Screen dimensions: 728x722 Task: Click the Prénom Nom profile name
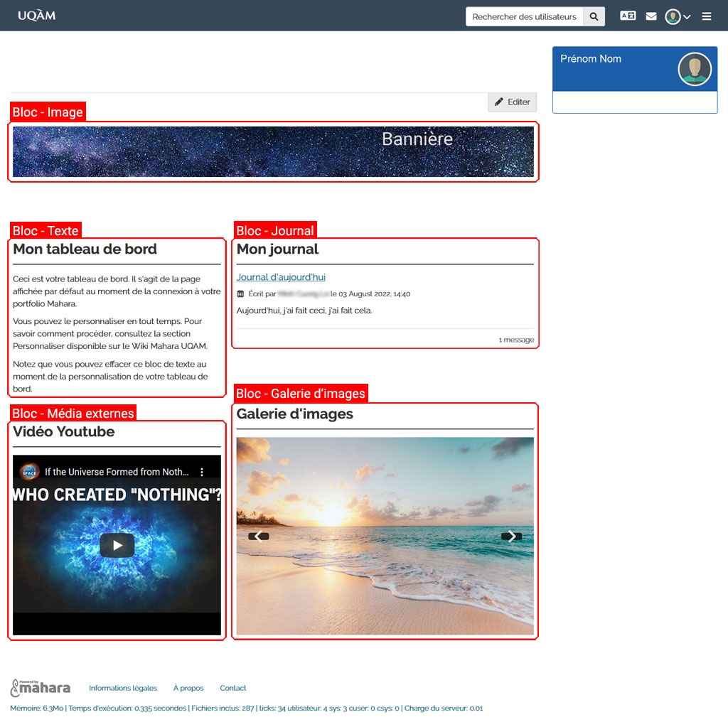[x=591, y=59]
